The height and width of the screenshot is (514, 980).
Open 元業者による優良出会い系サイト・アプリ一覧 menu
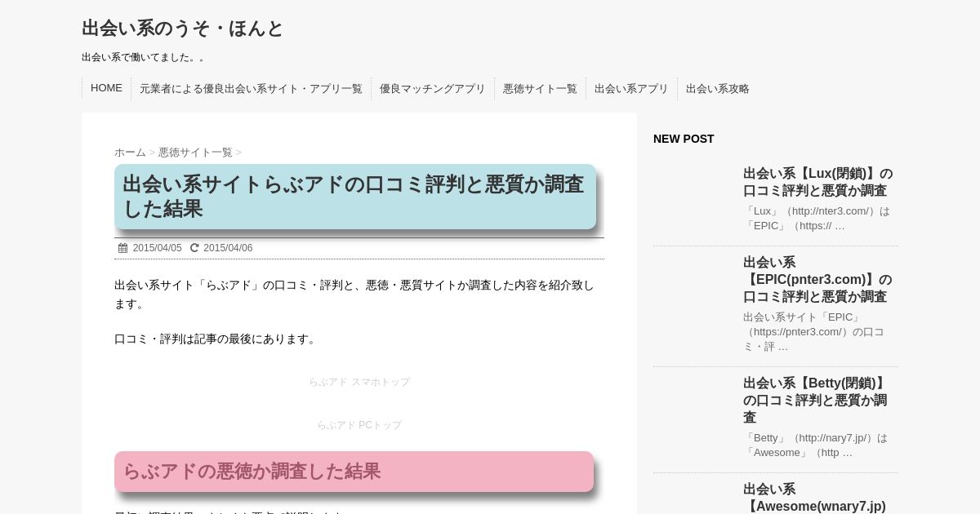click(x=251, y=89)
